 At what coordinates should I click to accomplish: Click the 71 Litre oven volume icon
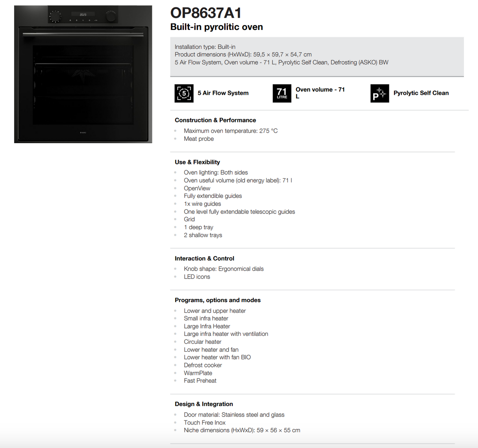pyautogui.click(x=282, y=93)
